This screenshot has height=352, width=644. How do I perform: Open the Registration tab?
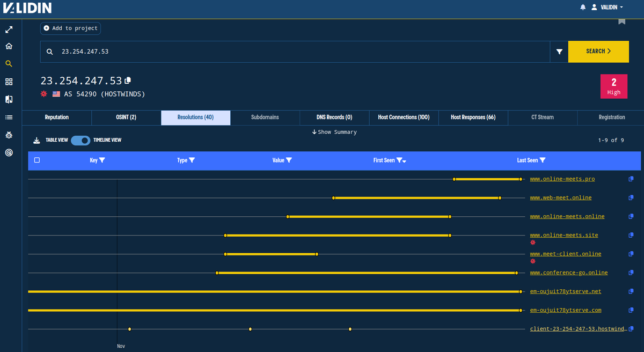[612, 118]
